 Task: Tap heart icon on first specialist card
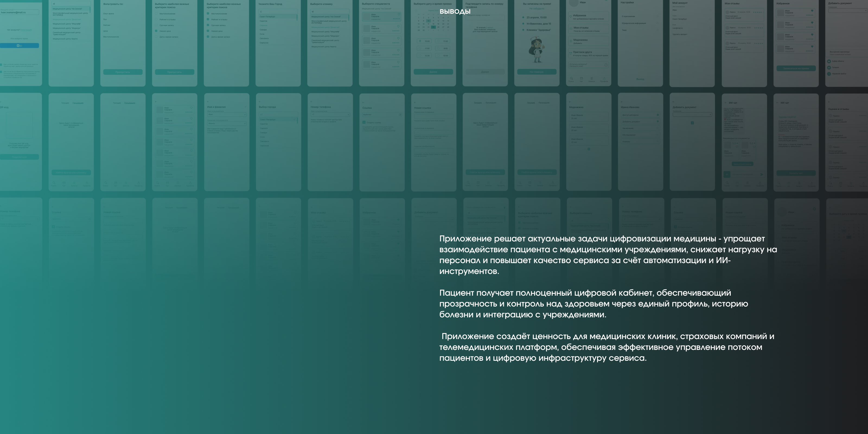pos(399,14)
